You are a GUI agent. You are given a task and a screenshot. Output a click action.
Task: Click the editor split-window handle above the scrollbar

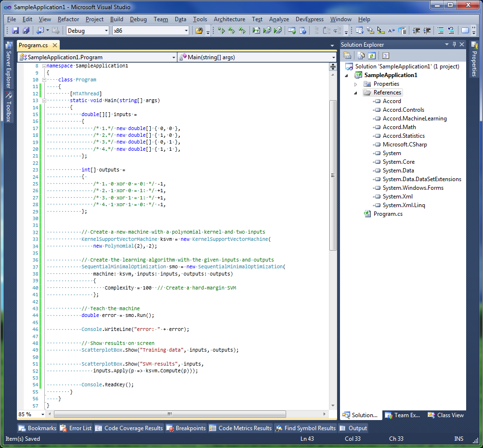[x=333, y=66]
